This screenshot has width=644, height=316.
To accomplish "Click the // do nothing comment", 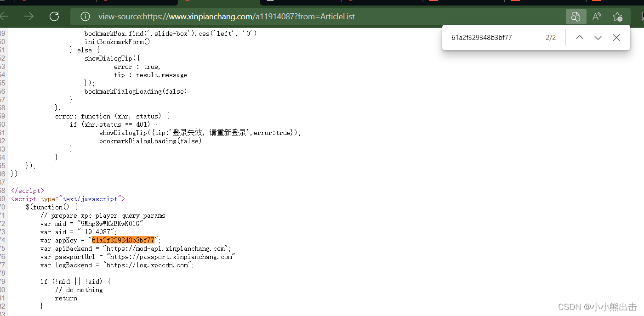I will click(79, 290).
